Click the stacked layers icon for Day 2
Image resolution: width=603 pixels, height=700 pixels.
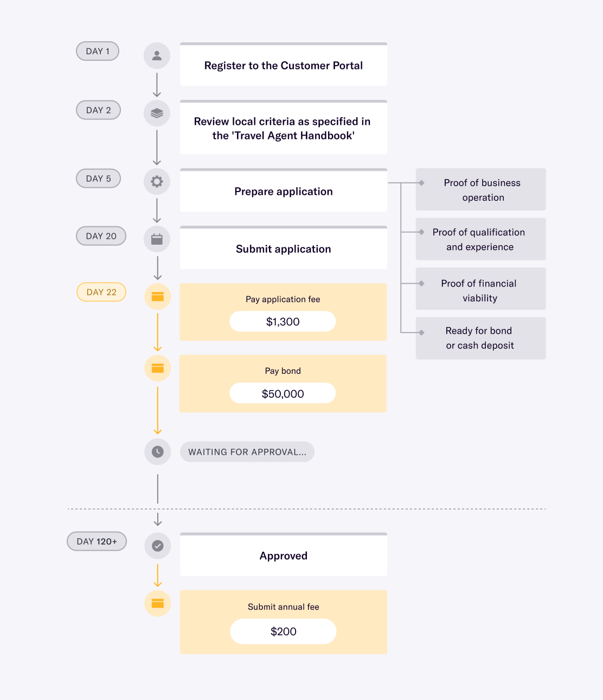157,113
